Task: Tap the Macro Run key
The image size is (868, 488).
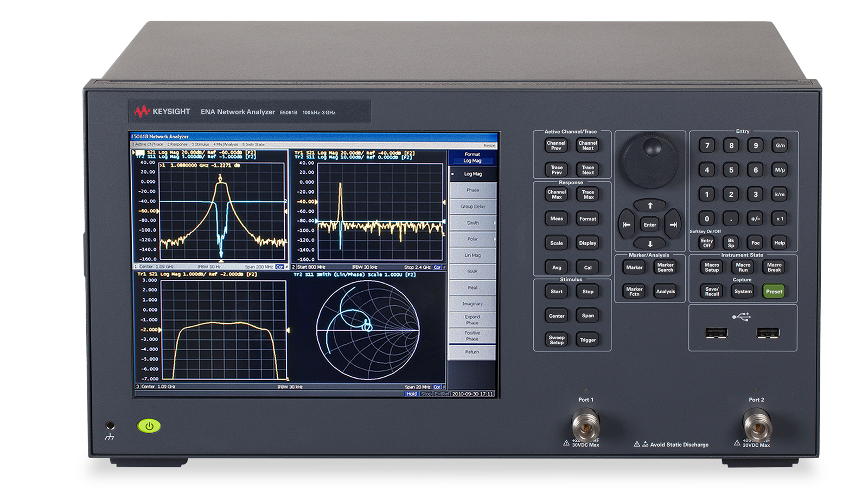Action: 743,267
